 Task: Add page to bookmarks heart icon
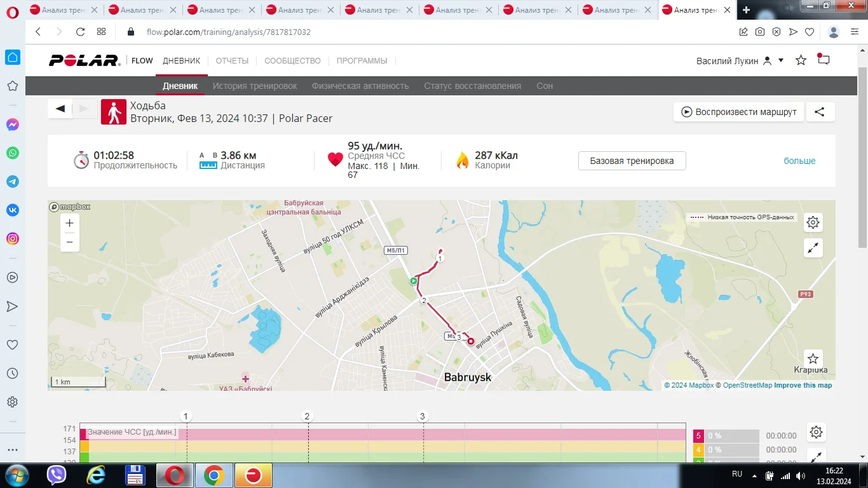pos(810,32)
